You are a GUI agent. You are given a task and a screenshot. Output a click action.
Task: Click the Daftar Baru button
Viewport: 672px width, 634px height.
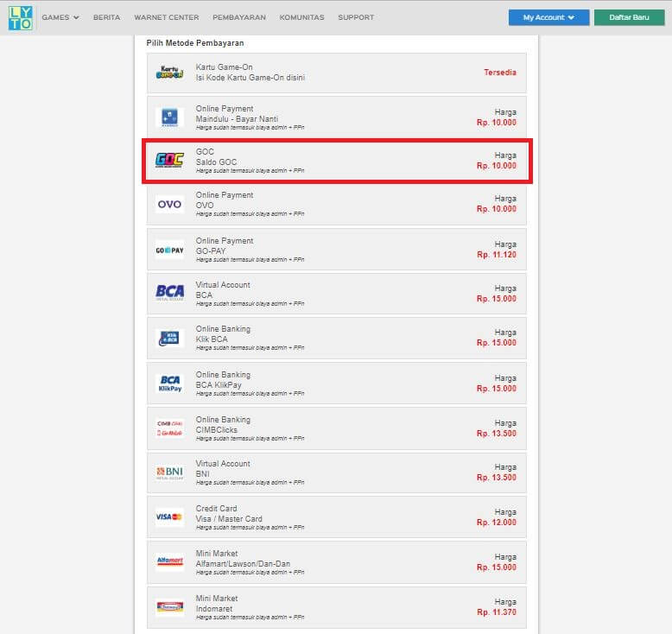tap(629, 17)
